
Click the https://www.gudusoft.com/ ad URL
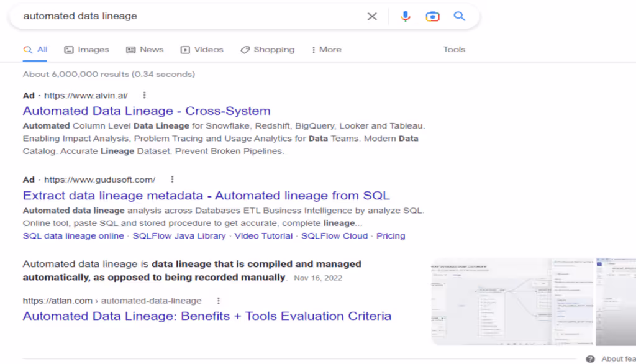[x=100, y=180]
